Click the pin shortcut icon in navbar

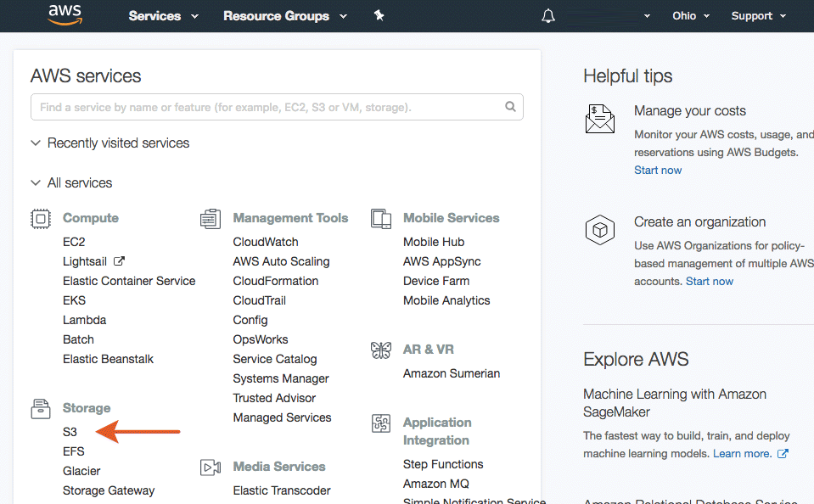[379, 15]
